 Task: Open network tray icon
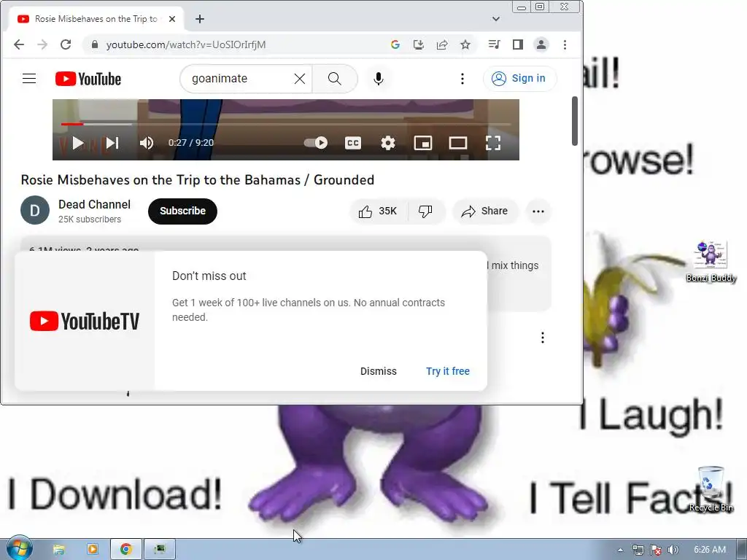tap(638, 550)
